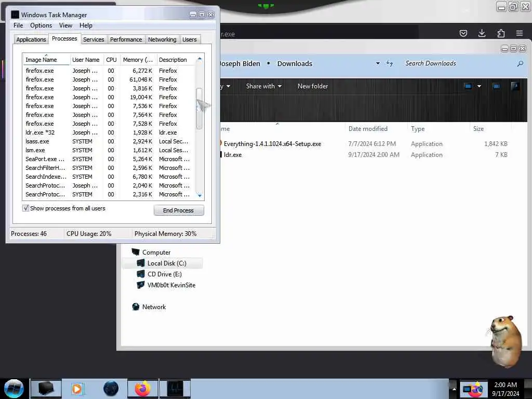Open the View menu in Task Manager
This screenshot has width=532, height=399.
point(65,25)
